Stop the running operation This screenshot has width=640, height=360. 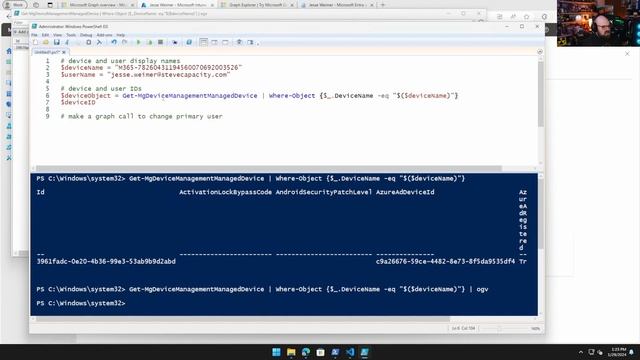pos(160,42)
